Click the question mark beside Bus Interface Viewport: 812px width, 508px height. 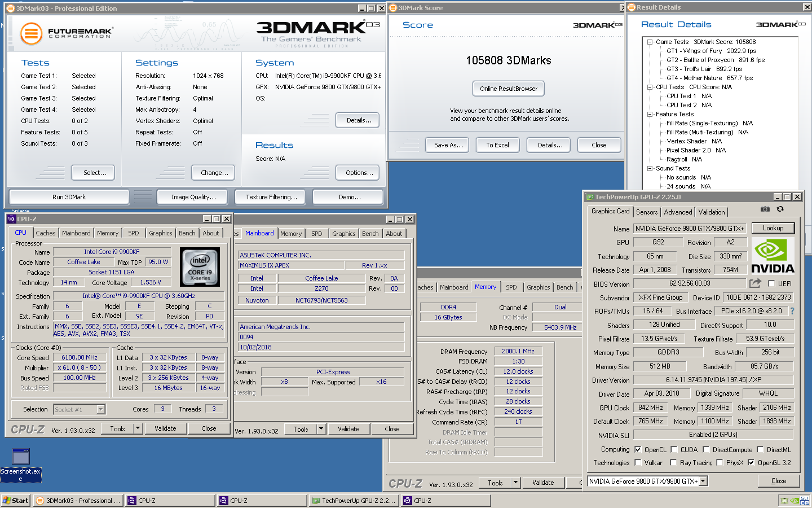792,311
